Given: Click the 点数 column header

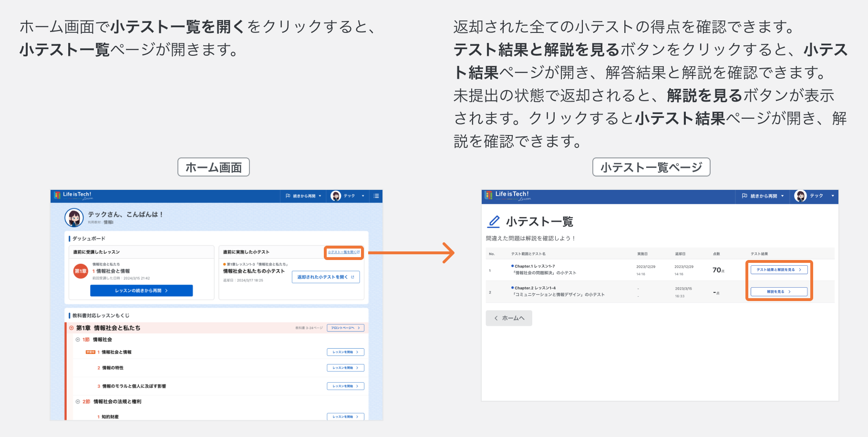Looking at the screenshot, I should pyautogui.click(x=716, y=254).
